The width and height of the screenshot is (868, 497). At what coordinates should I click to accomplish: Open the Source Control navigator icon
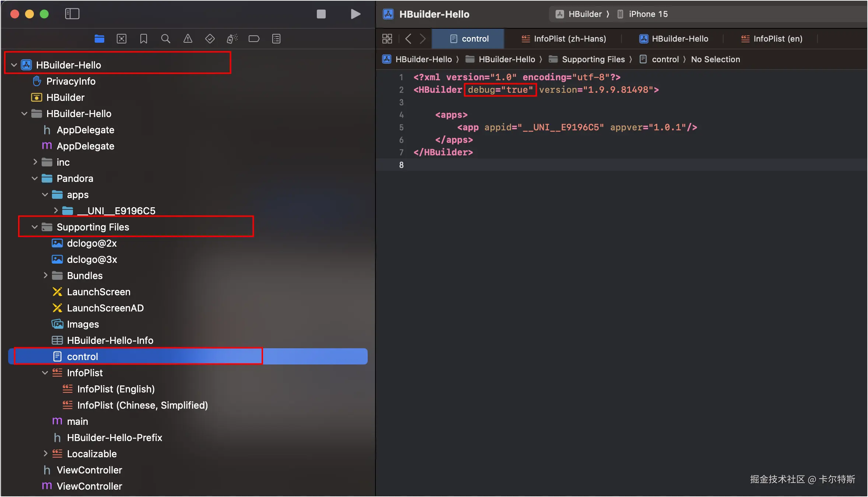tap(122, 39)
